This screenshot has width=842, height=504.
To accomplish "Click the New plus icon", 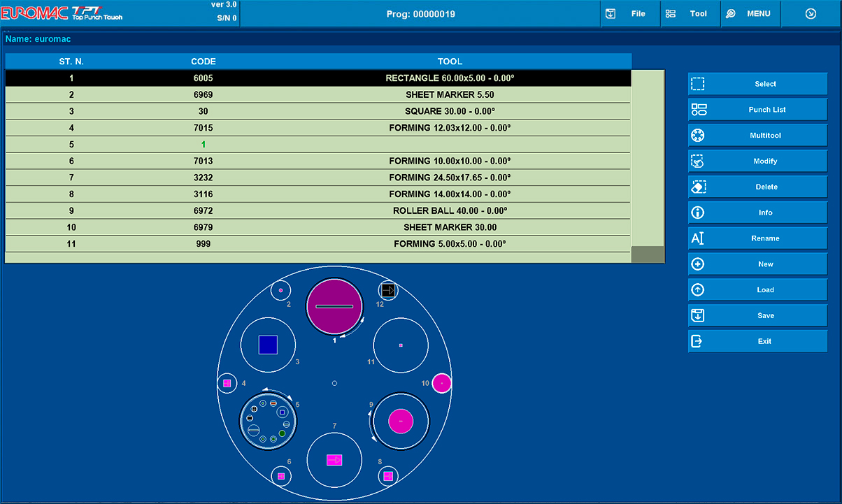I will point(698,264).
